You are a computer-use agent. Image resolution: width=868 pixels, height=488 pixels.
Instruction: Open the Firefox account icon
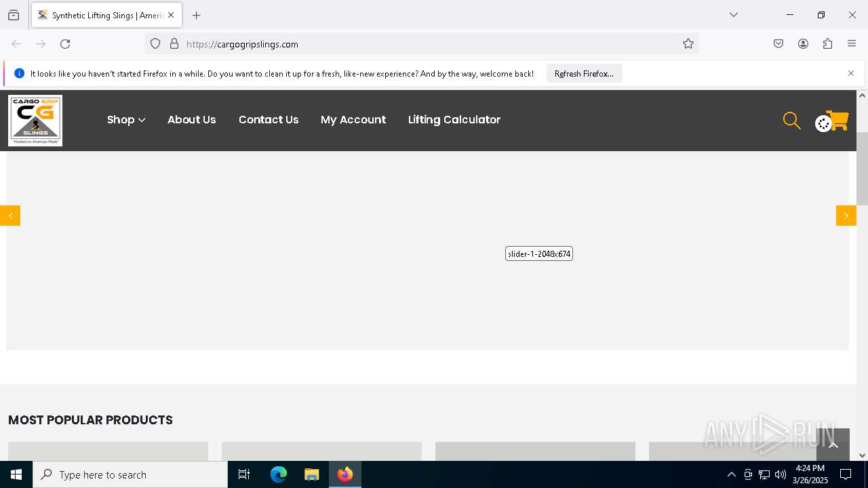(803, 44)
